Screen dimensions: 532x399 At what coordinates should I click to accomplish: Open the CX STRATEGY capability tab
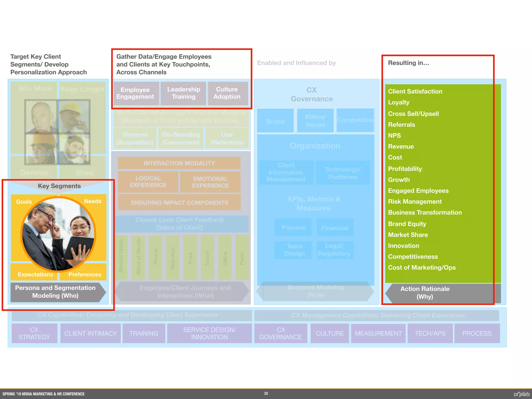click(34, 333)
